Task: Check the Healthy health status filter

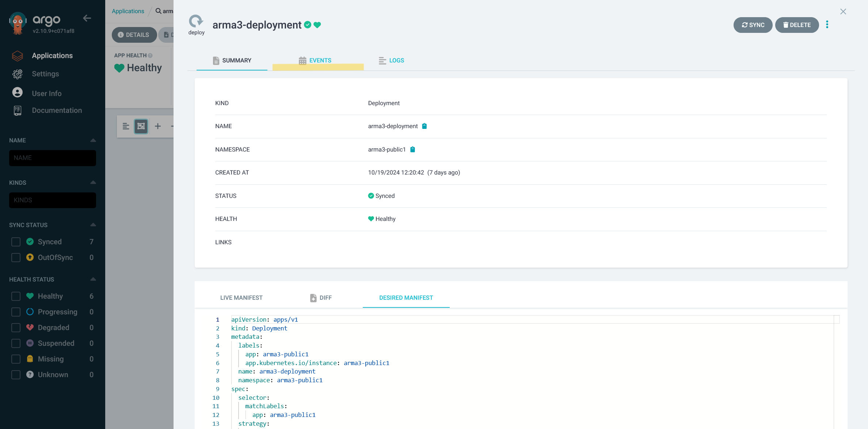Action: pyautogui.click(x=16, y=296)
